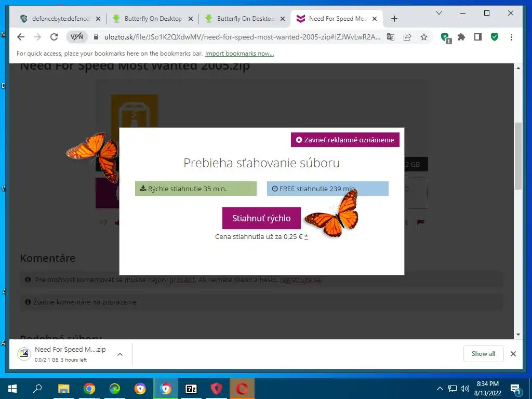Image resolution: width=532 pixels, height=399 pixels.
Task: Click the Stiahnuť rýchlo button
Action: pyautogui.click(x=262, y=218)
